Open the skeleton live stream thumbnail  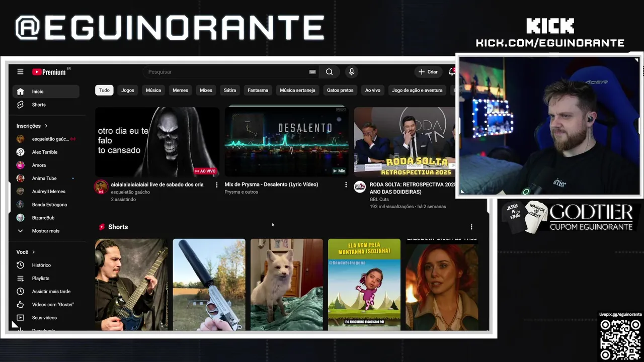click(157, 142)
